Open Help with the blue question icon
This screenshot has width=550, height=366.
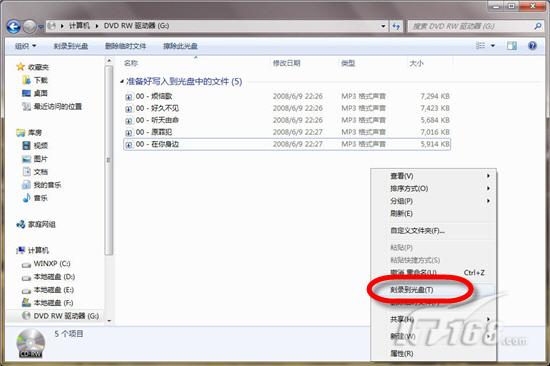point(532,46)
